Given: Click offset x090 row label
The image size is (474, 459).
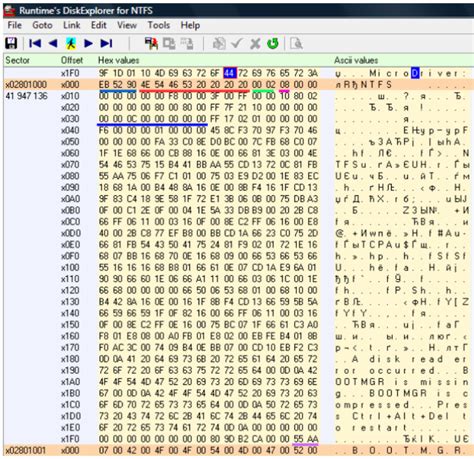Looking at the screenshot, I should (x=70, y=188).
